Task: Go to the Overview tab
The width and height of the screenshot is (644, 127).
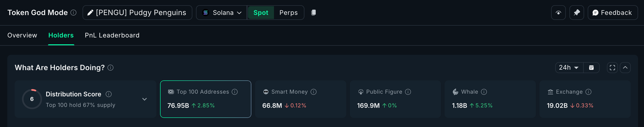Action: coord(22,35)
